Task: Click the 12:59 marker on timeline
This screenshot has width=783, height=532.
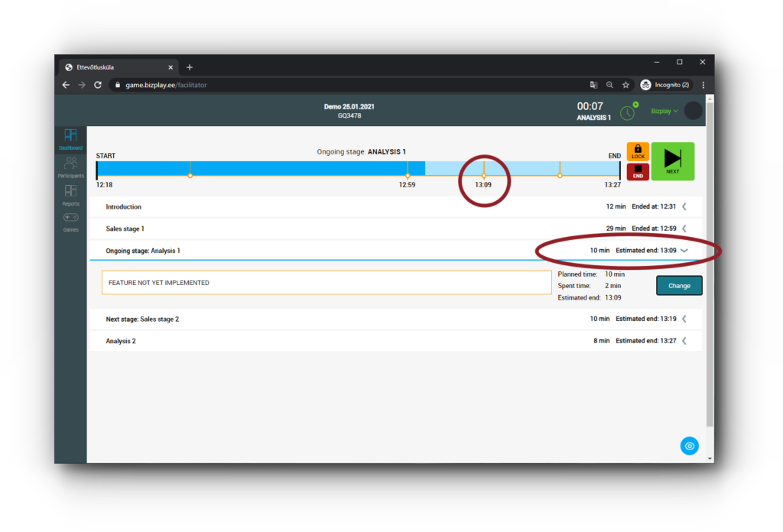Action: [x=408, y=176]
